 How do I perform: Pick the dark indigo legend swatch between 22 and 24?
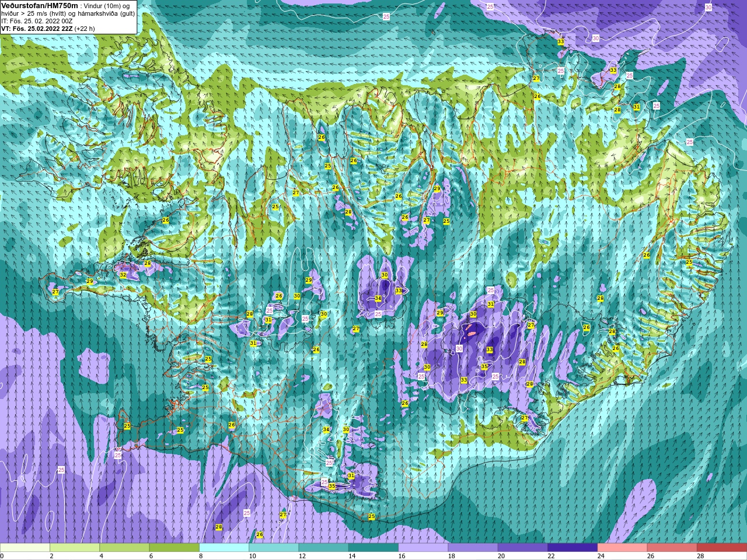(x=572, y=548)
